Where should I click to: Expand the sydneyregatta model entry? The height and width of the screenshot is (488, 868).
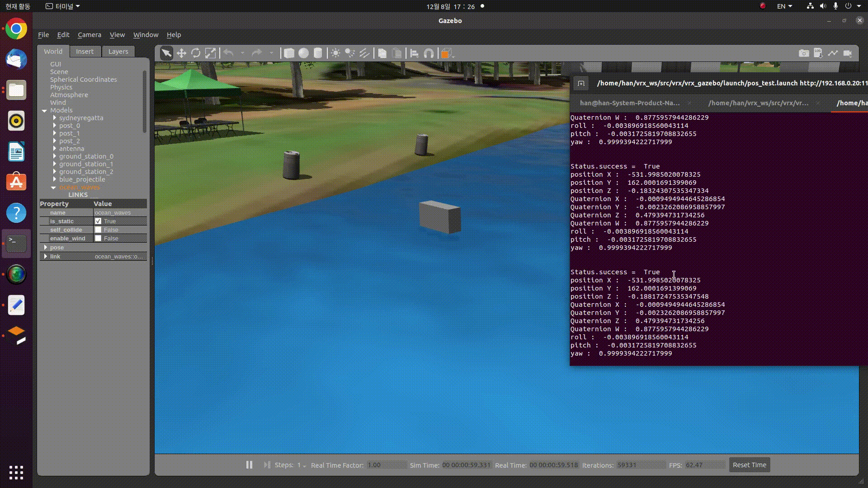[54, 118]
